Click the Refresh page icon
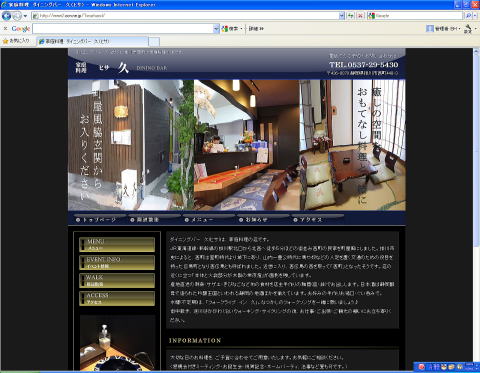This screenshot has height=373, width=480. click(350, 16)
